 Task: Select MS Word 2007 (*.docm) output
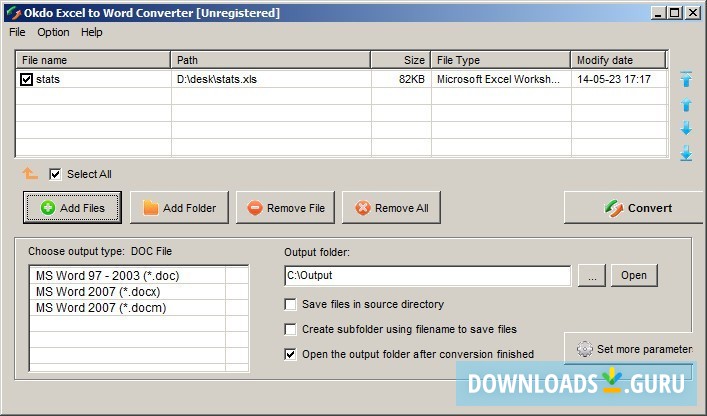127,308
